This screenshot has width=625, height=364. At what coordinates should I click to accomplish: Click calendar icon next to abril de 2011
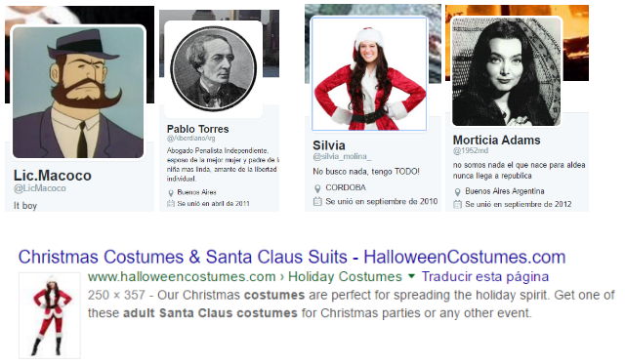171,204
